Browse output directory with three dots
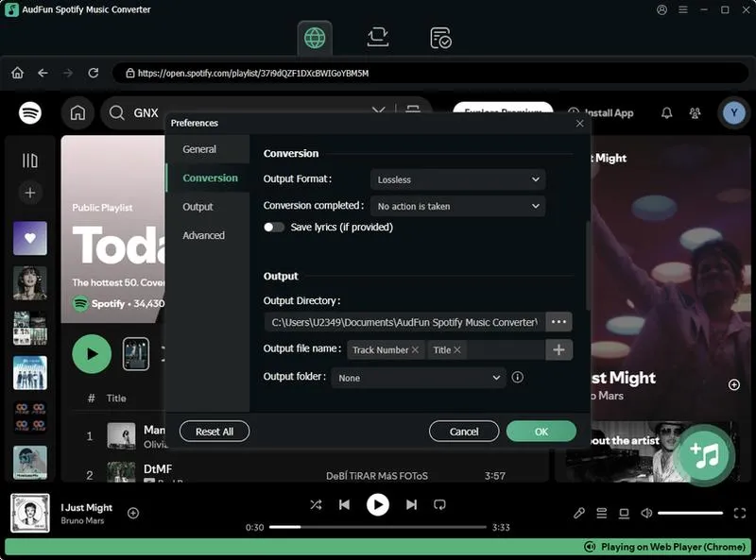 point(558,322)
